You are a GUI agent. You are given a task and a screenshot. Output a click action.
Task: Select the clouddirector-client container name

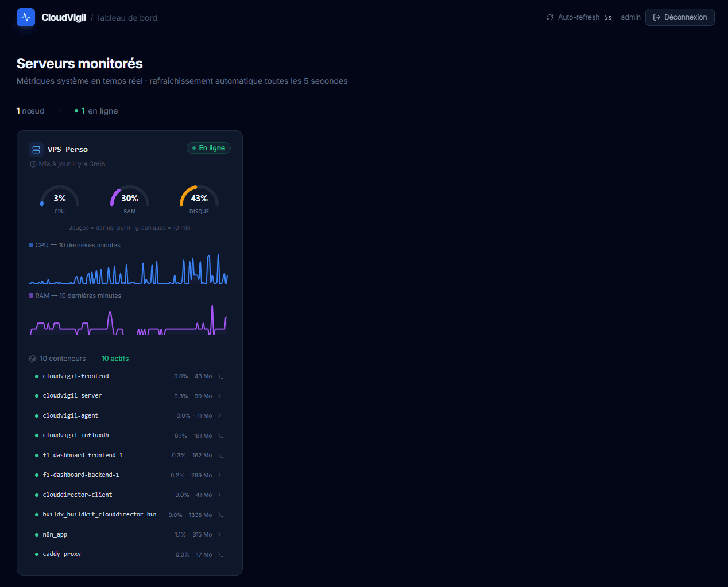pos(78,495)
